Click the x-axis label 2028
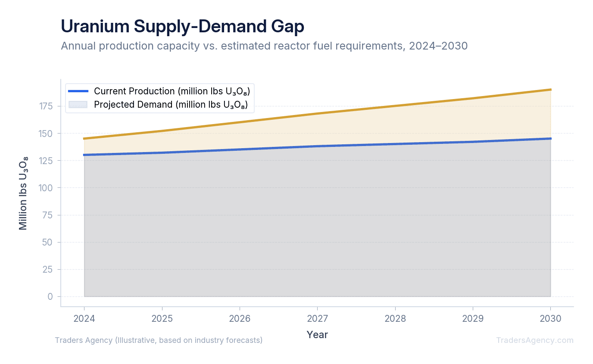The image size is (593, 364). coord(395,319)
